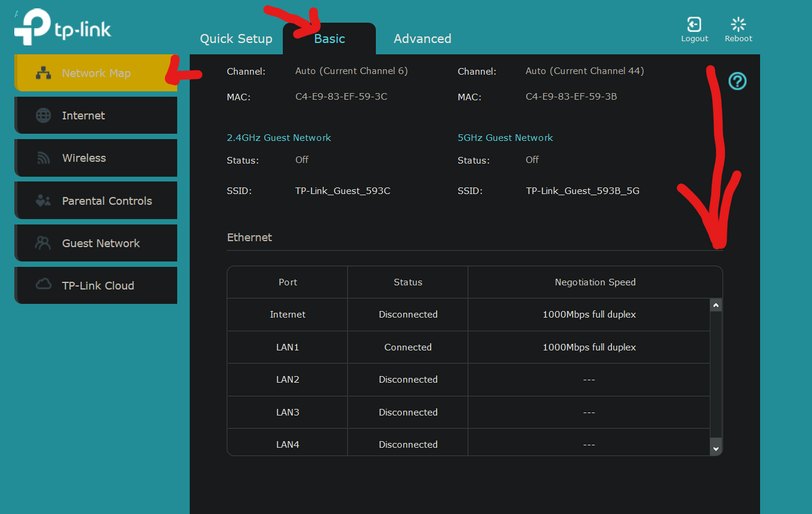Click the Wireless signal icon
This screenshot has width=812, height=514.
pos(44,158)
